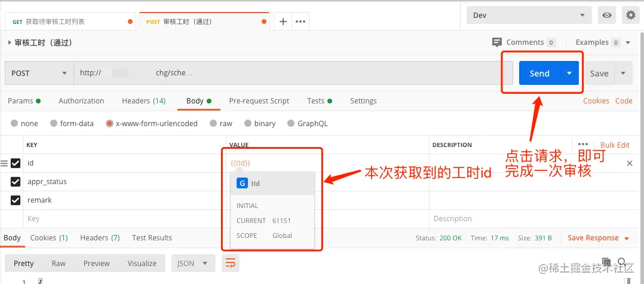The height and width of the screenshot is (284, 644).
Task: Switch response view to Pretty
Action: click(x=23, y=263)
